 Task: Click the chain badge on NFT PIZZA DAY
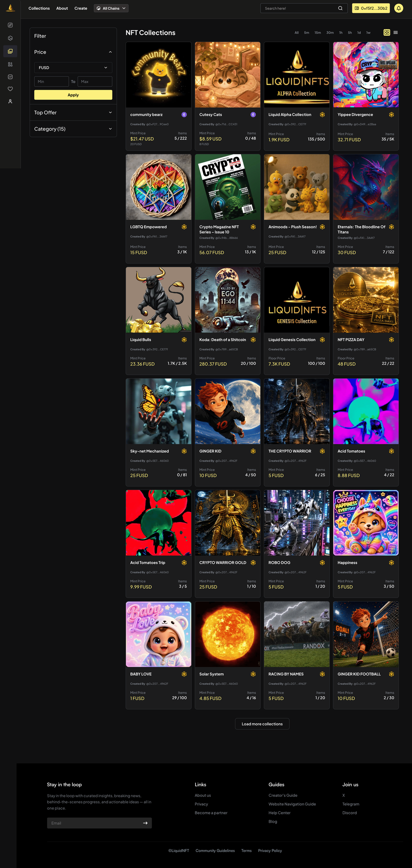click(x=391, y=340)
